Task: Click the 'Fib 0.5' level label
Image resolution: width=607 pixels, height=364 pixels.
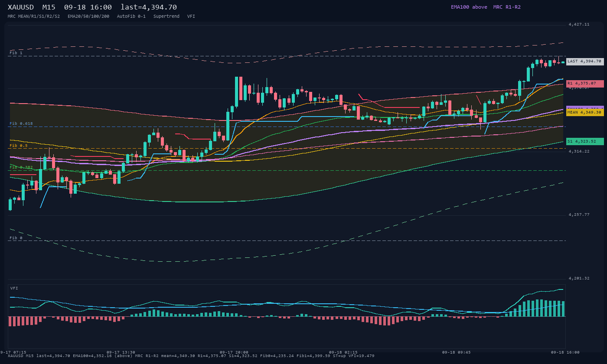Action: 19,146
